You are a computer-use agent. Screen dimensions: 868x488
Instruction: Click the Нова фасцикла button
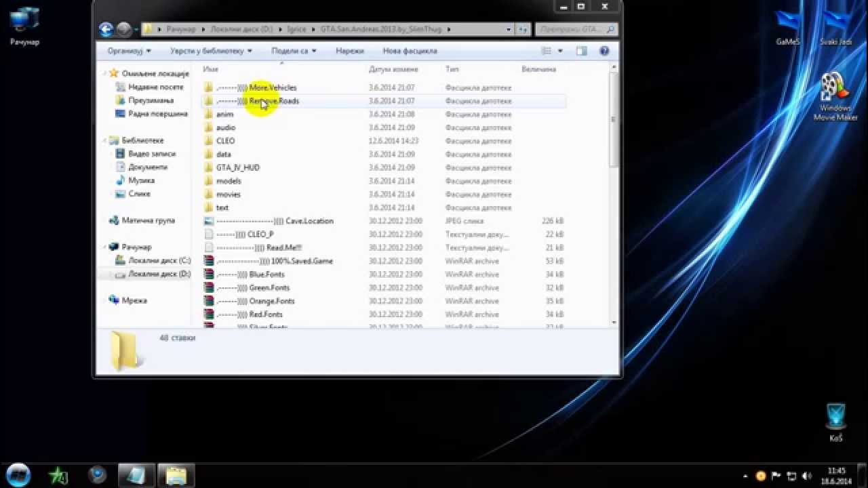tap(410, 51)
